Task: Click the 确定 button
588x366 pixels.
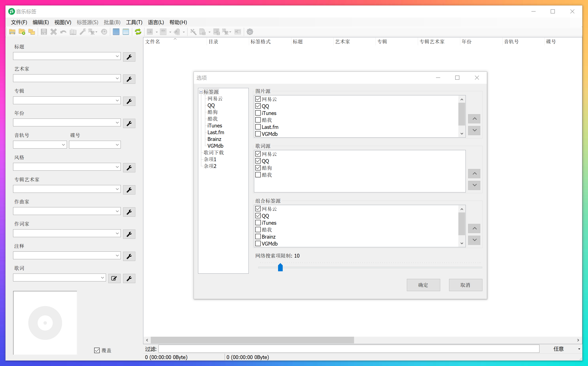Action: click(x=423, y=285)
